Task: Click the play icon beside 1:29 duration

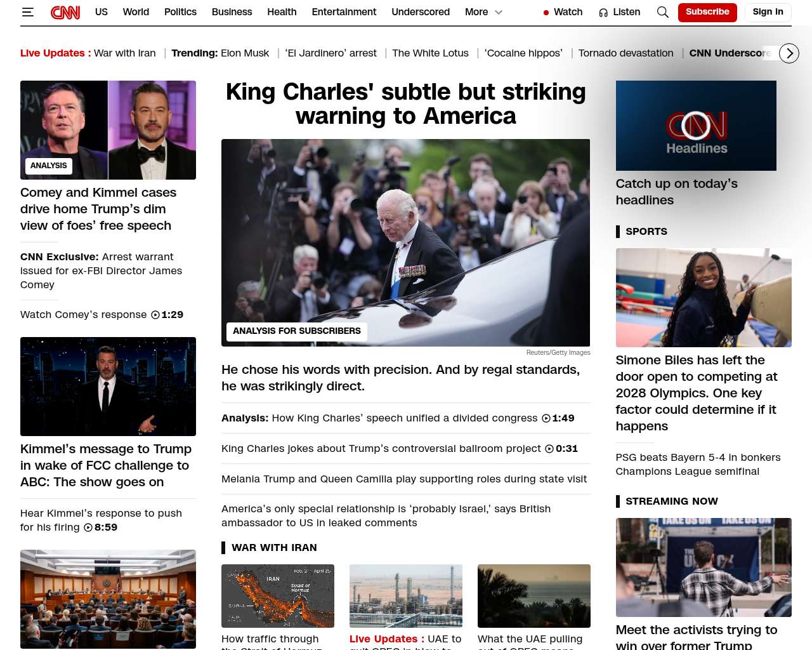Action: click(x=155, y=315)
